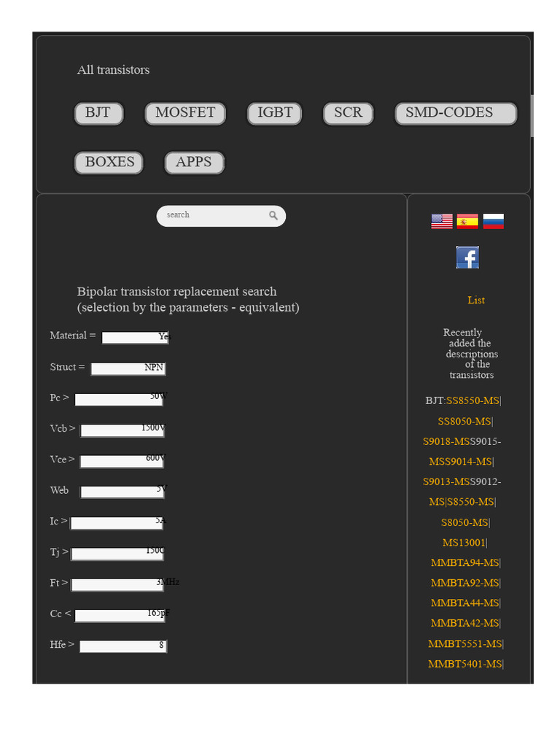Screen dimensions: 560x747
Task: Expand the Struct NPN selector
Action: point(128,369)
